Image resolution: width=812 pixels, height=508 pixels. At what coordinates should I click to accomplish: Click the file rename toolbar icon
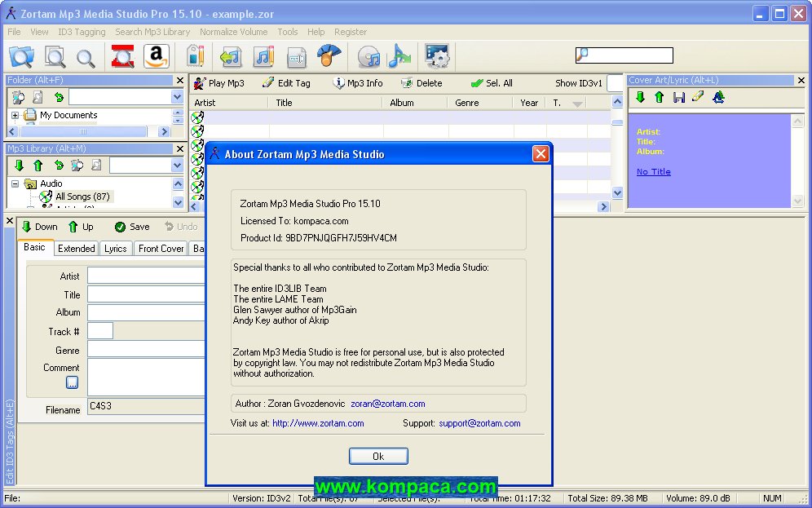click(296, 57)
